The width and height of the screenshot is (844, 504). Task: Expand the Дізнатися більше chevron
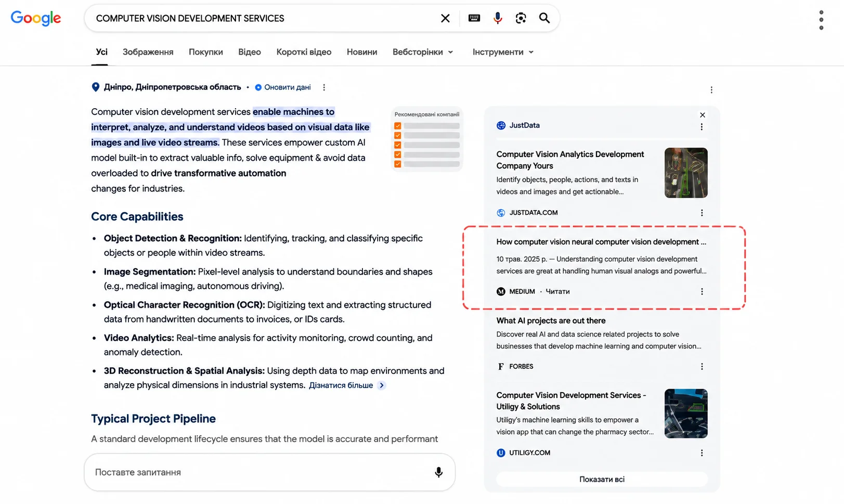pos(382,385)
